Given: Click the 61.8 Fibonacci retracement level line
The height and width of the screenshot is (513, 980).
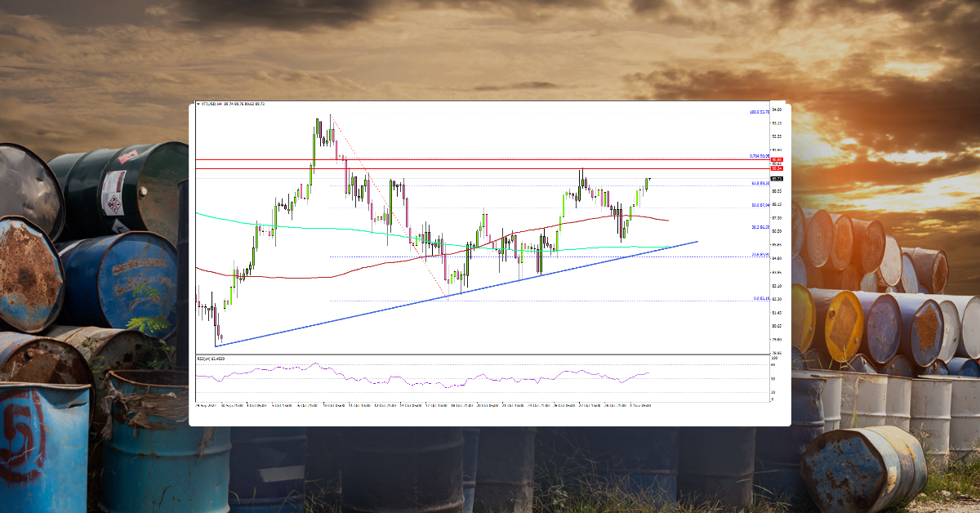Looking at the screenshot, I should pyautogui.click(x=572, y=184).
